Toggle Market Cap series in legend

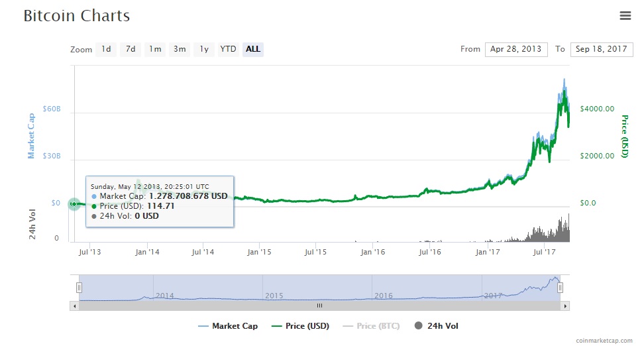228,326
